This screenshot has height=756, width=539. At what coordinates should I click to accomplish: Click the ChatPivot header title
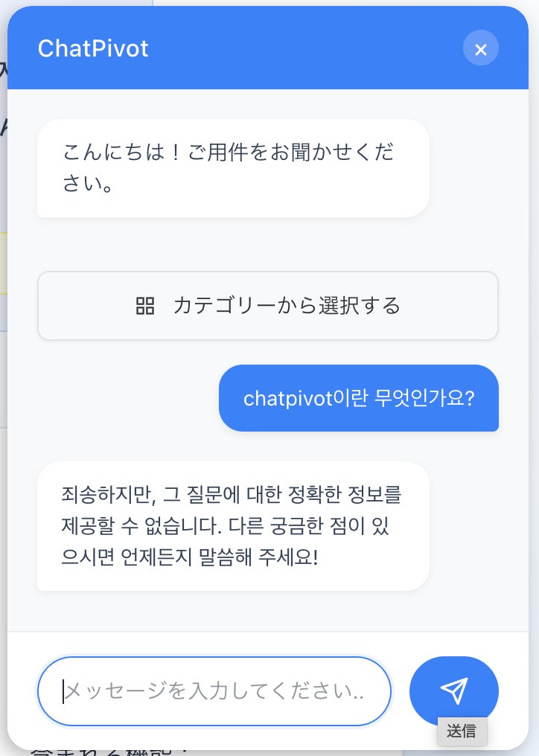(93, 49)
